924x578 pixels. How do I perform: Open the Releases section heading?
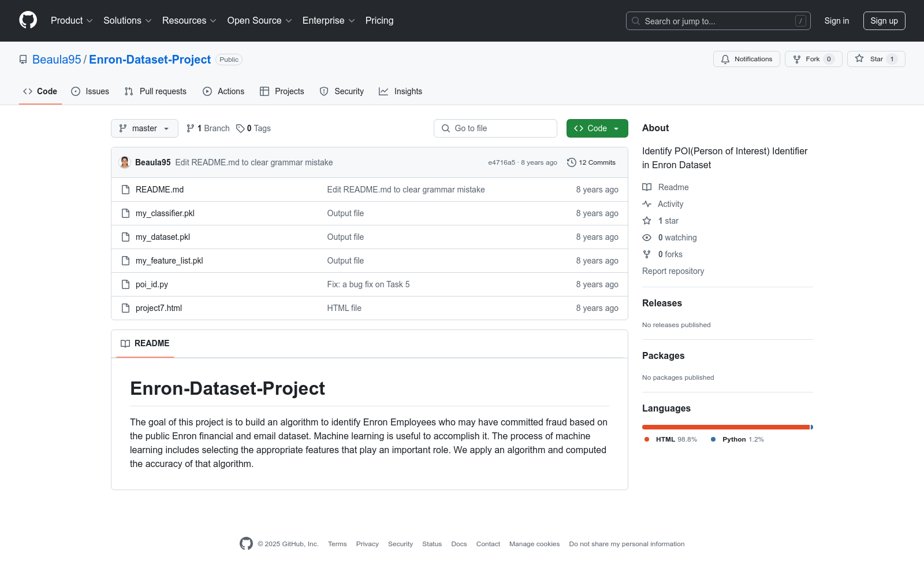662,303
